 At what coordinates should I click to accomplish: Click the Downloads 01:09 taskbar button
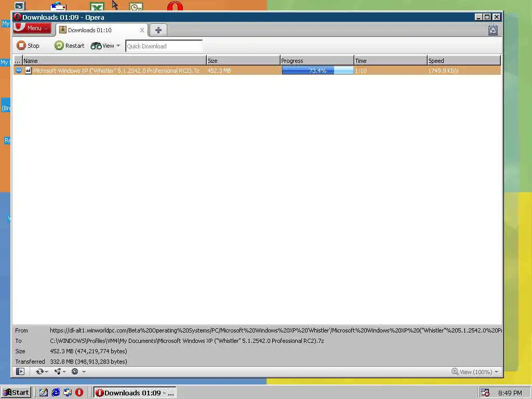click(x=135, y=393)
